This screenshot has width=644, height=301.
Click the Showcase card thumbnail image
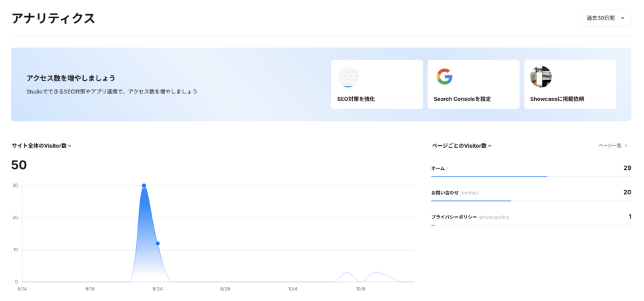click(x=541, y=77)
